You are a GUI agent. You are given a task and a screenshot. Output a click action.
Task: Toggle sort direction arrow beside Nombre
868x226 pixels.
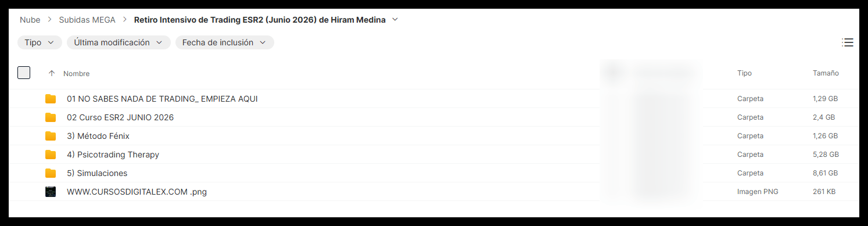pos(52,73)
